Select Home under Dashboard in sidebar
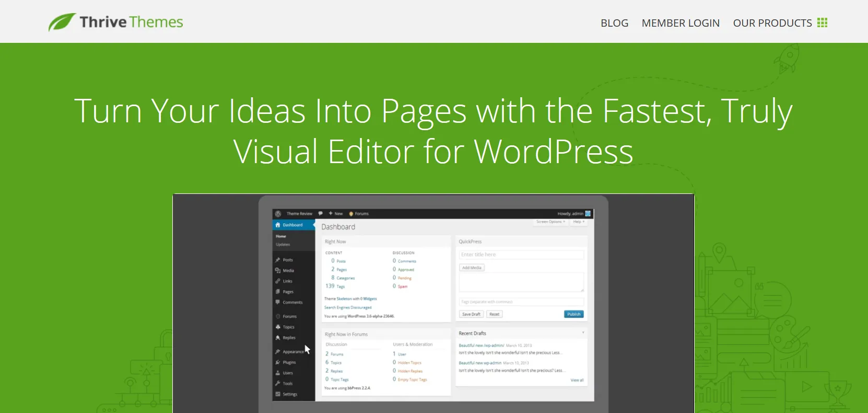Screen dimensions: 868x413 pyautogui.click(x=281, y=236)
